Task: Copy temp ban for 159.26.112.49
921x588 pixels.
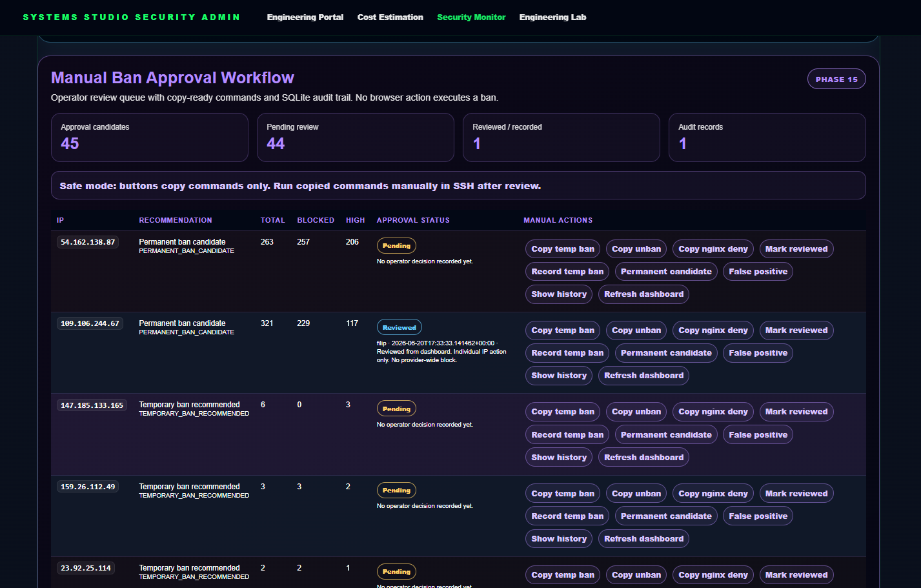Action: coord(563,494)
